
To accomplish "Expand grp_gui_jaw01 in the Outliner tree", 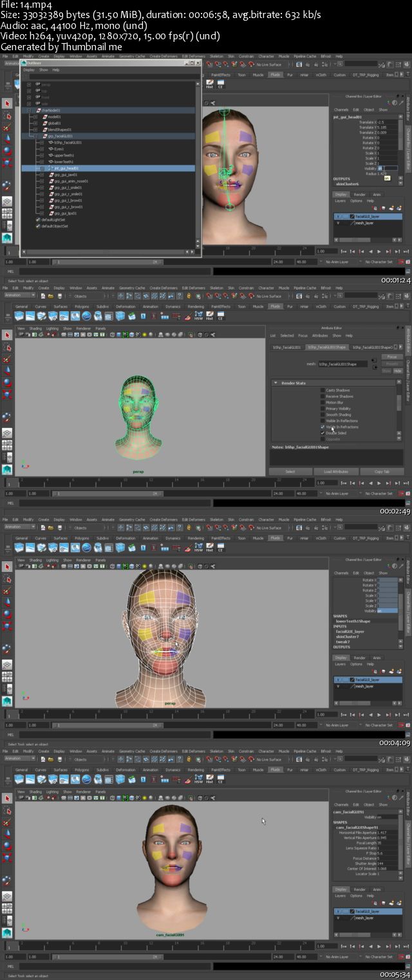I will [x=42, y=174].
